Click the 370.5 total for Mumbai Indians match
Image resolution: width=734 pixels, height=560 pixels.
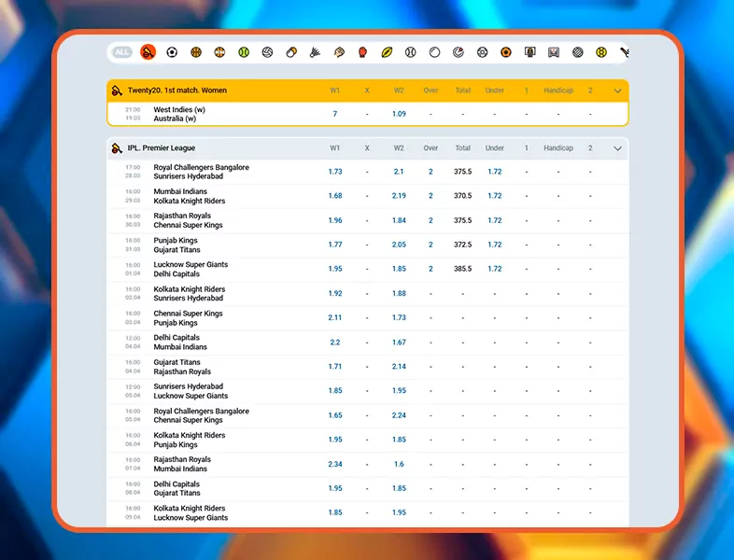462,196
